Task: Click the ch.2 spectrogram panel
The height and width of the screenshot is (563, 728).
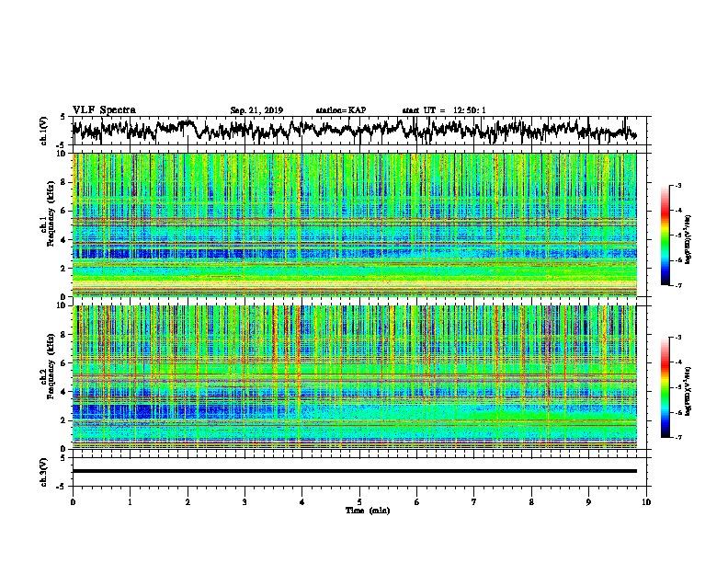Action: click(355, 377)
